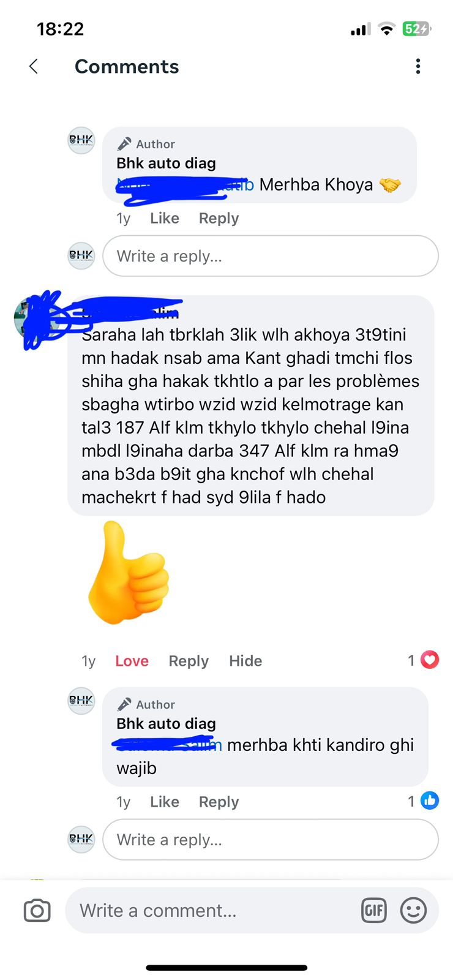Screen dimensions: 453x980
Task: Open the GIF picker
Action: tap(374, 911)
